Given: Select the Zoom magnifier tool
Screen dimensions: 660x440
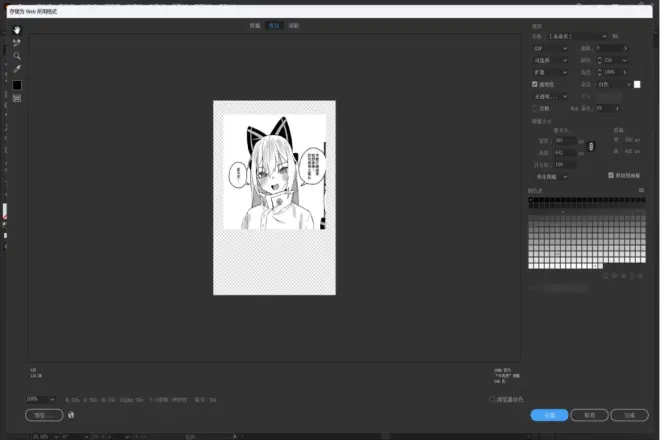Looking at the screenshot, I should click(17, 56).
